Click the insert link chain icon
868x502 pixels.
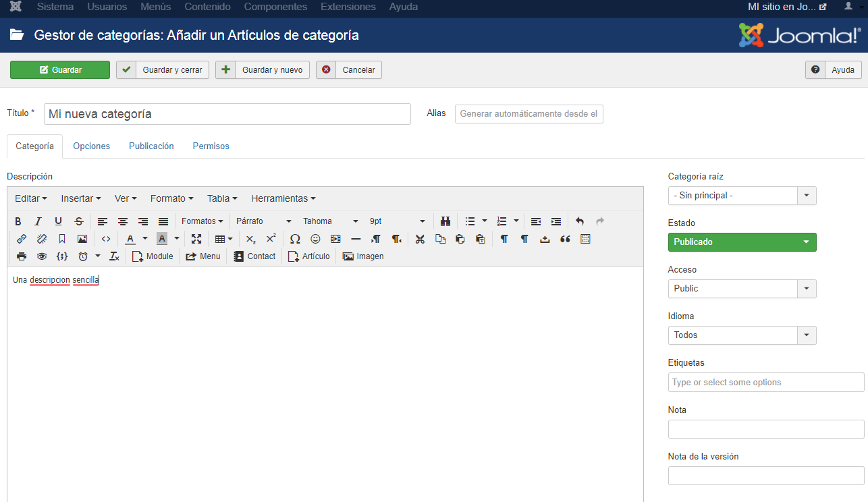[21, 239]
